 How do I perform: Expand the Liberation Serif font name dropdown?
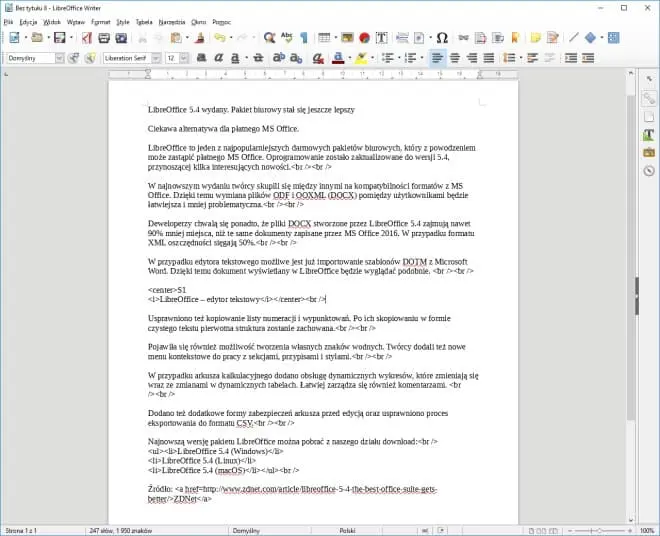pos(156,58)
